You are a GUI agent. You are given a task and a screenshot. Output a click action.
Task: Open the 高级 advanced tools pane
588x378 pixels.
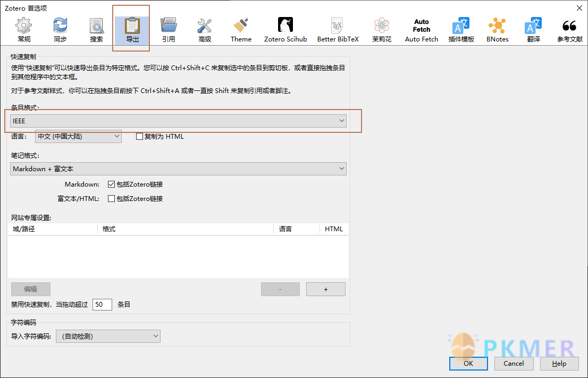(205, 30)
